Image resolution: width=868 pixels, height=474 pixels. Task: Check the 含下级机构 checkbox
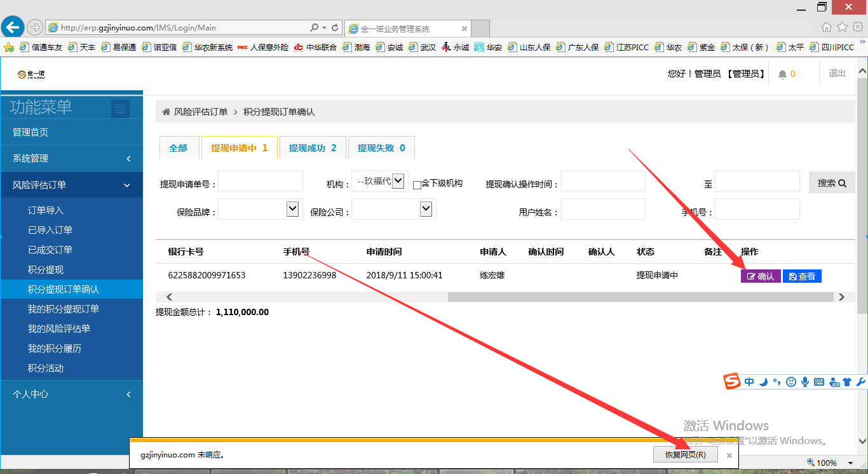pos(417,185)
